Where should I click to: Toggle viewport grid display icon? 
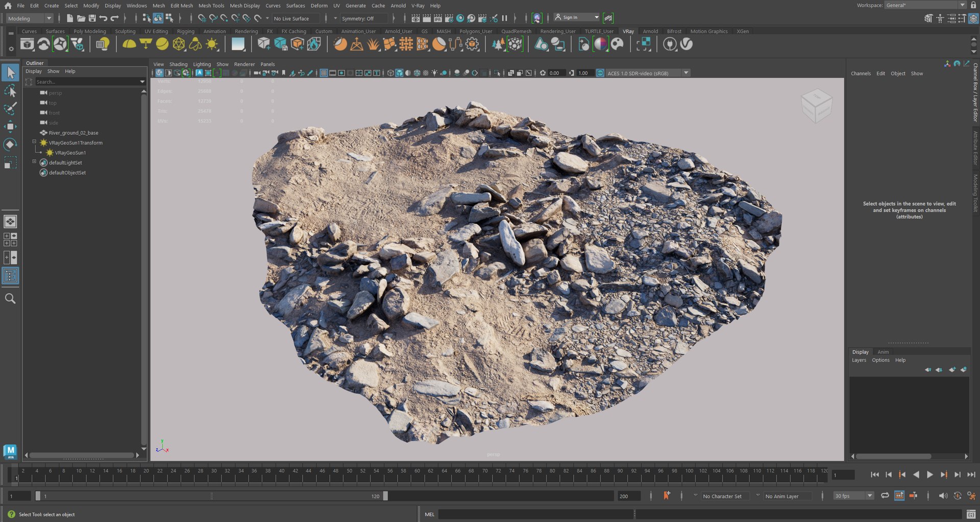324,73
